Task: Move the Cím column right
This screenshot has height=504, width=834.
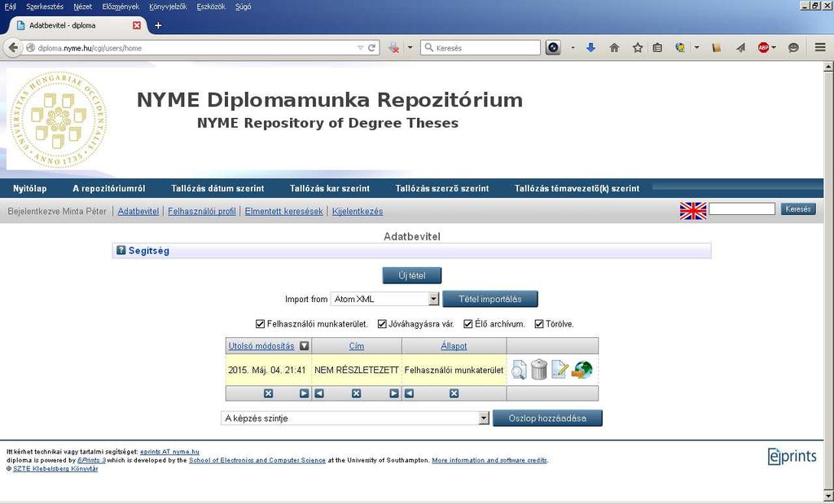Action: pos(393,393)
